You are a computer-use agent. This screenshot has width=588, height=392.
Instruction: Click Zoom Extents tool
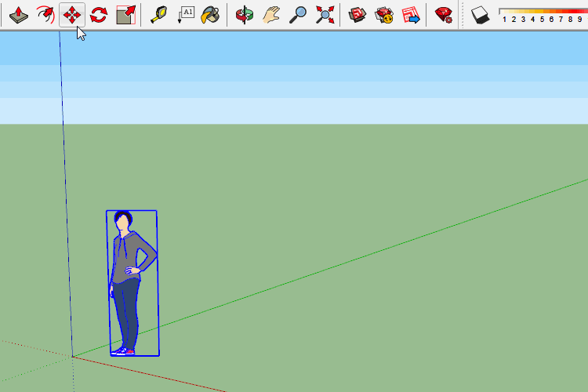[325, 14]
